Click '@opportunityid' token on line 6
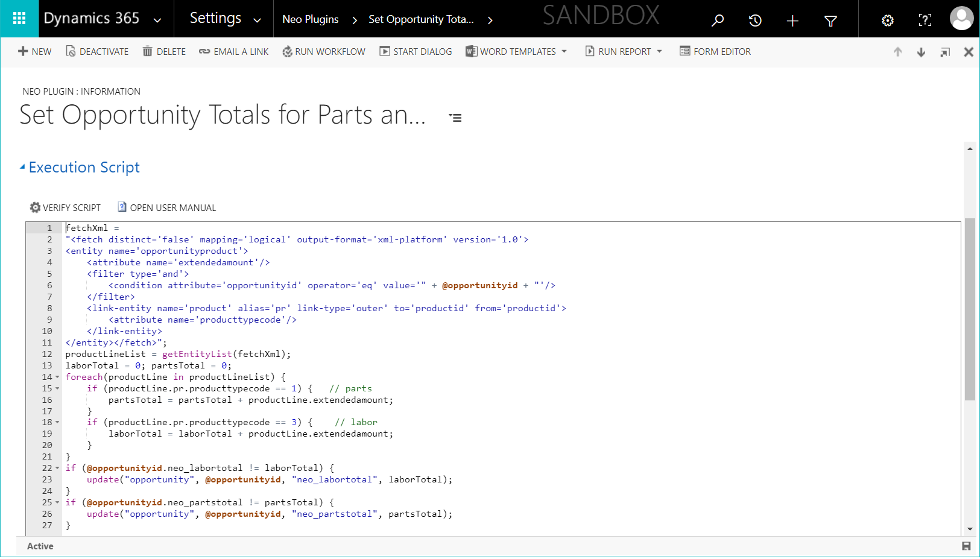Image resolution: width=980 pixels, height=559 pixels. click(480, 285)
